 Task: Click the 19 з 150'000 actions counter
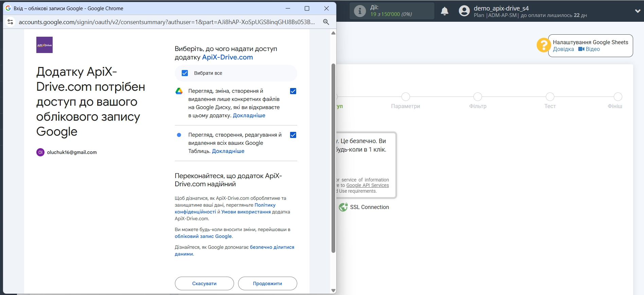coord(391,14)
